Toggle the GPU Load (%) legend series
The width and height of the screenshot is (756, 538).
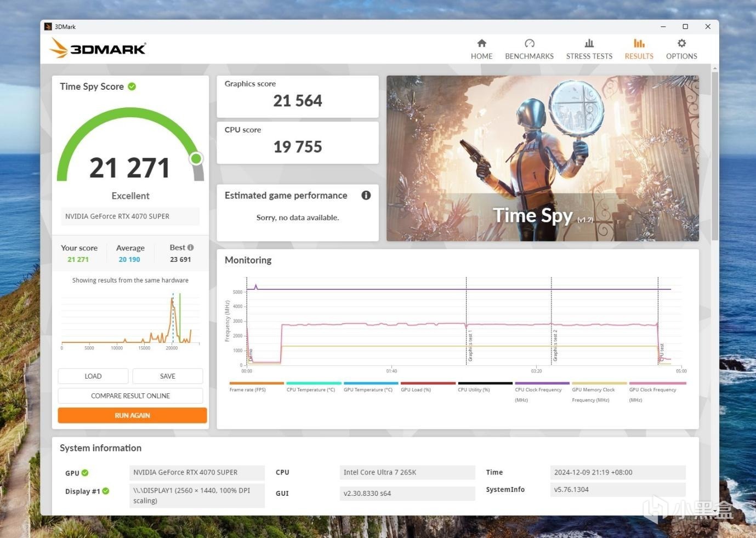click(x=428, y=387)
